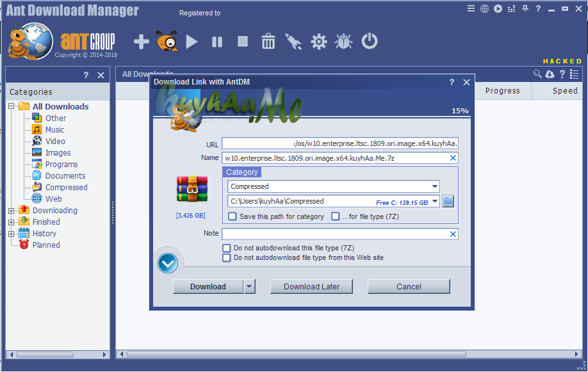Viewport: 588px width, 372px height.
Task: Check Do not autodownload from this Web site
Action: 227,257
